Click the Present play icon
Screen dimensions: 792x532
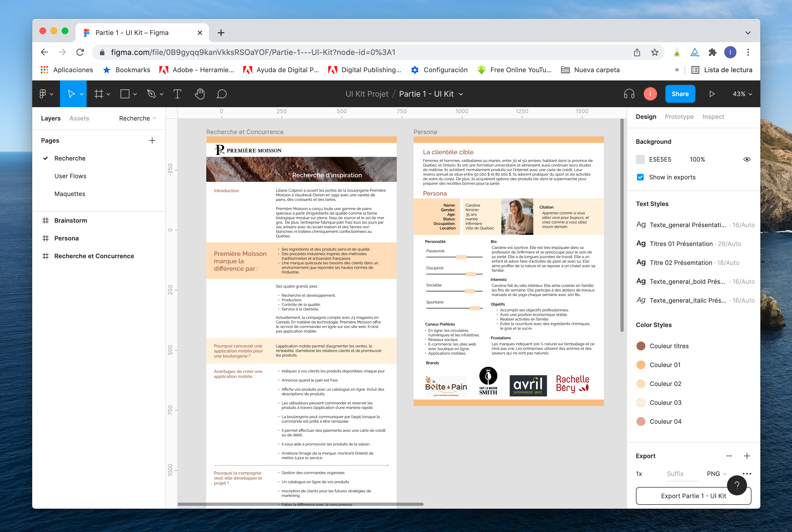click(712, 94)
